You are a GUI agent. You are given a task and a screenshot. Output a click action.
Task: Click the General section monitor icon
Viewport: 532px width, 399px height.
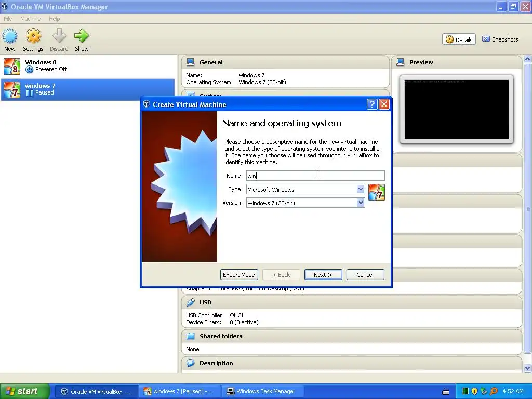tap(190, 62)
